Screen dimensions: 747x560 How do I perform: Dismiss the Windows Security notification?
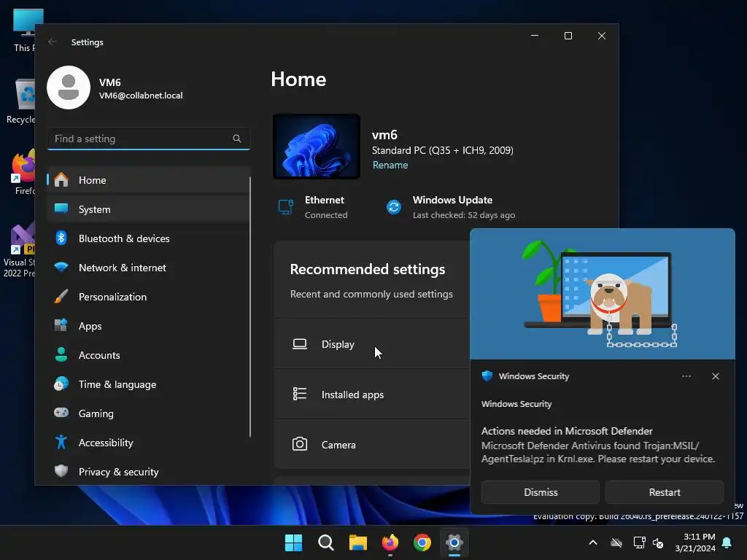coord(541,492)
